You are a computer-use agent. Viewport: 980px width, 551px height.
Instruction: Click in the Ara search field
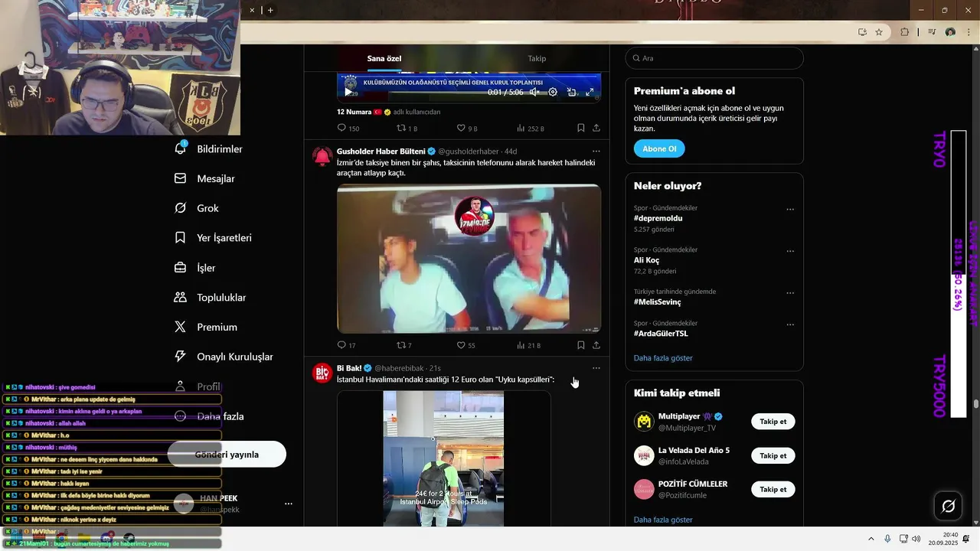point(714,58)
